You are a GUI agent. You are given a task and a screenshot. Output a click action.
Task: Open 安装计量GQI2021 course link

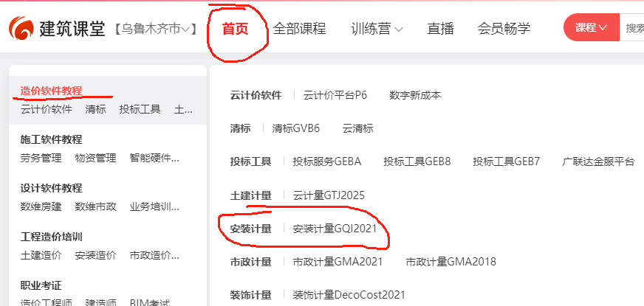click(335, 228)
